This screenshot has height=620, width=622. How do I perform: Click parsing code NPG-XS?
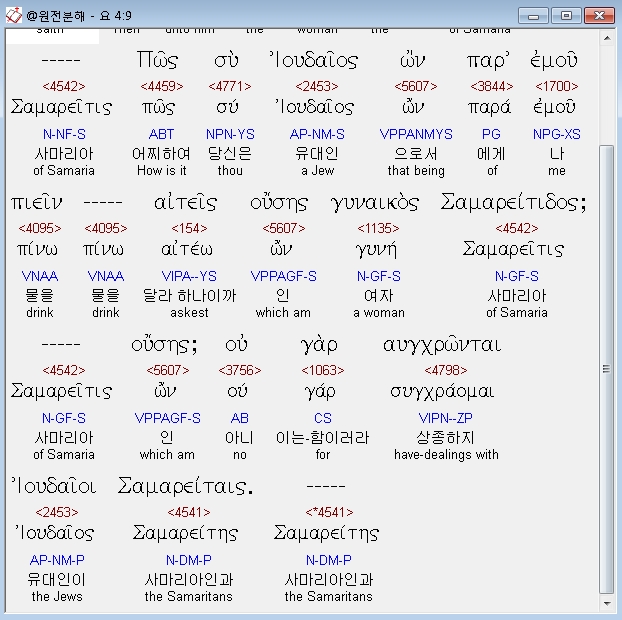(557, 134)
